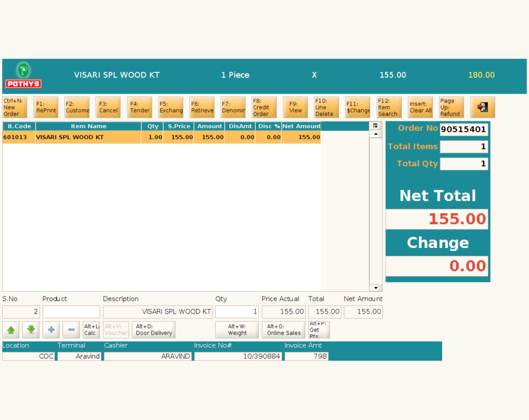Click the 1.00 quantity cell in table

152,137
